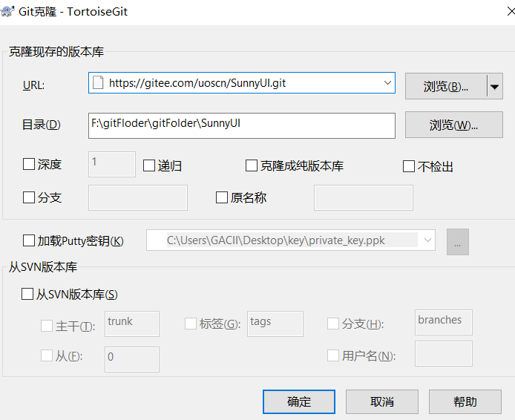The image size is (515, 420).
Task: Cancel the dialog with 取消
Action: coord(382,401)
